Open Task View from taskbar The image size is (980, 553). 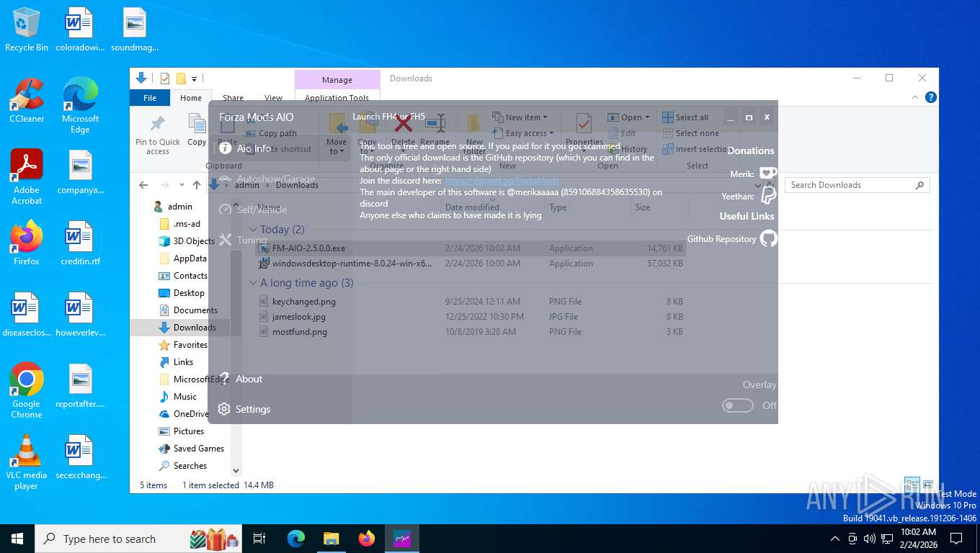[x=259, y=539]
